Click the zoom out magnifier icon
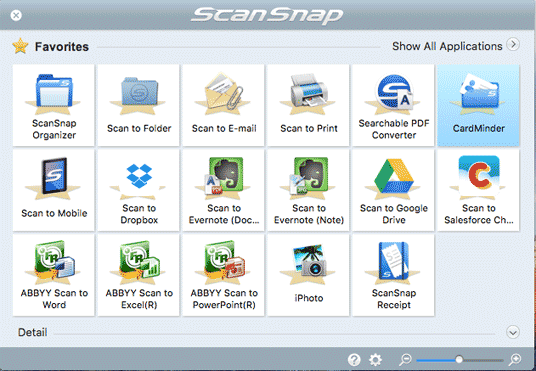Viewport: 536px width, 371px height. 405,359
